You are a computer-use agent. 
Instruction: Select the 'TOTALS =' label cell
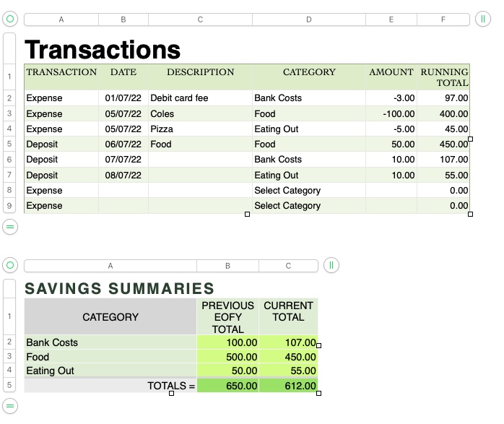click(110, 386)
